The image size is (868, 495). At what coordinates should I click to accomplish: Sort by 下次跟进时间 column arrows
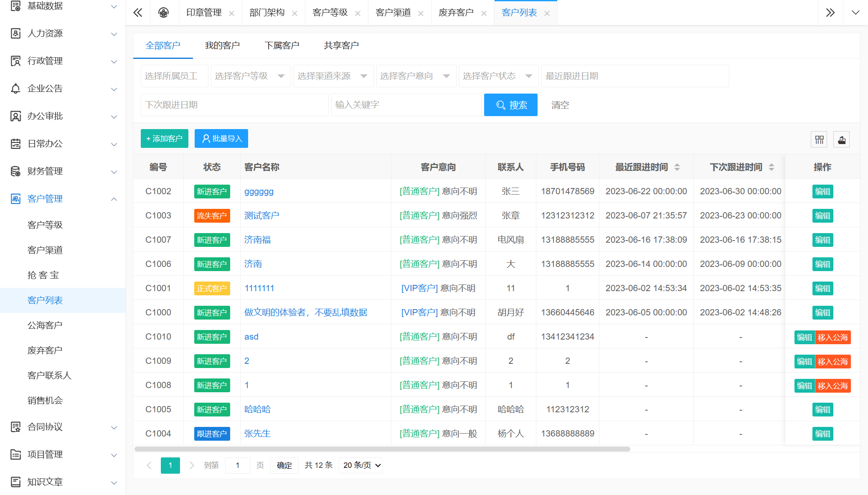click(772, 167)
